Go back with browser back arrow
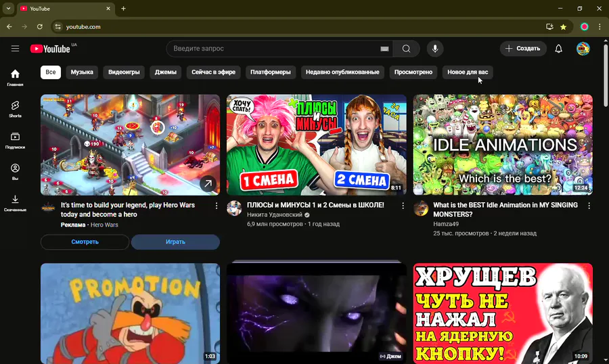 tap(9, 27)
